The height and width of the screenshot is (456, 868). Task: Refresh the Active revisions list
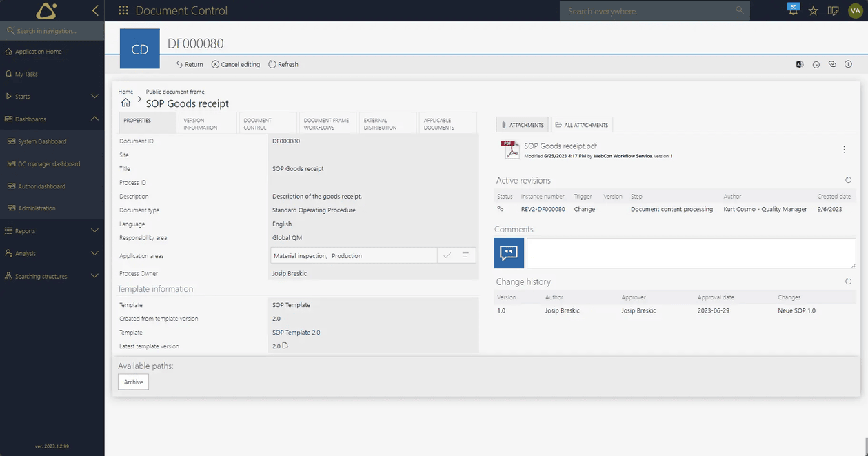pyautogui.click(x=848, y=180)
